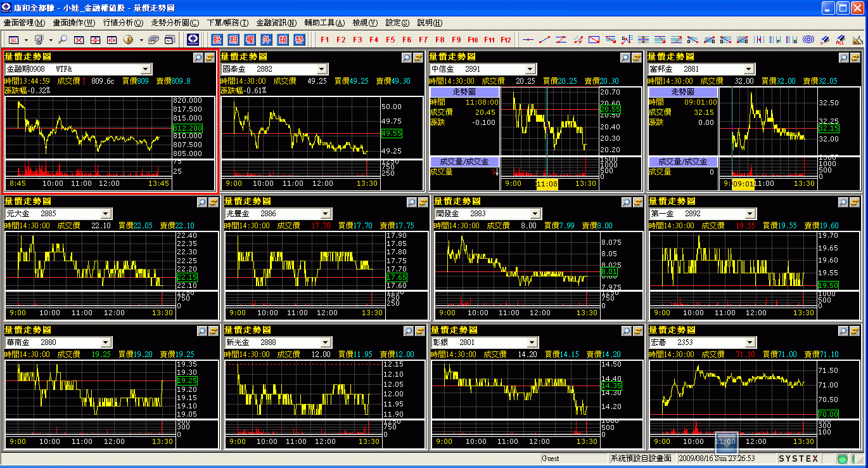Image resolution: width=868 pixels, height=468 pixels.
Task: Open the 設定(S) menu
Action: [x=397, y=23]
